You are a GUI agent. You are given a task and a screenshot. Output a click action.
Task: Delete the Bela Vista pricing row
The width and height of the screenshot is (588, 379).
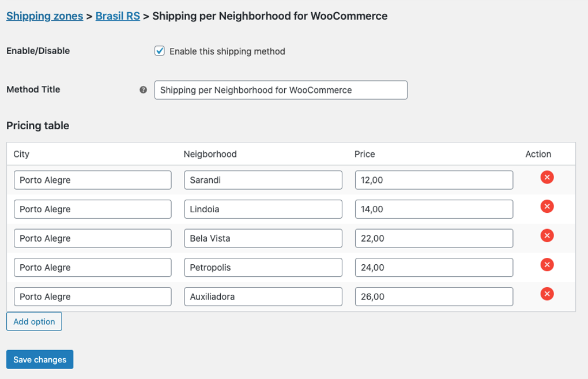(547, 235)
